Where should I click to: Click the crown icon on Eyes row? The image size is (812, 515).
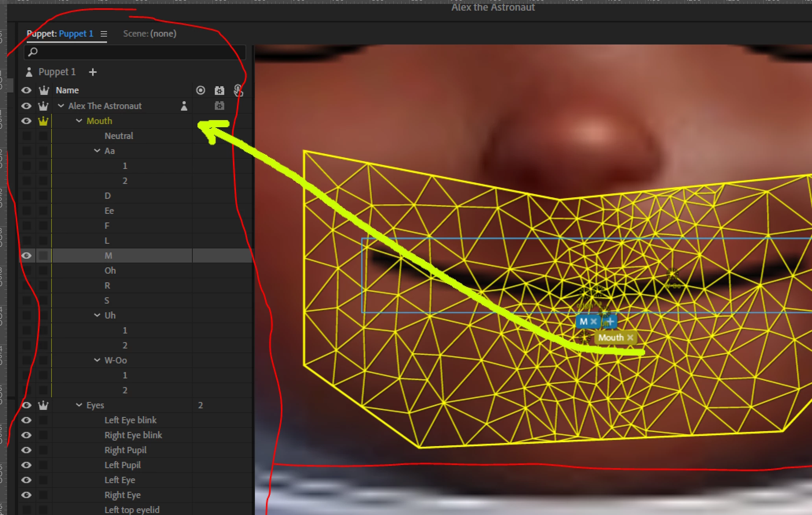click(x=43, y=405)
